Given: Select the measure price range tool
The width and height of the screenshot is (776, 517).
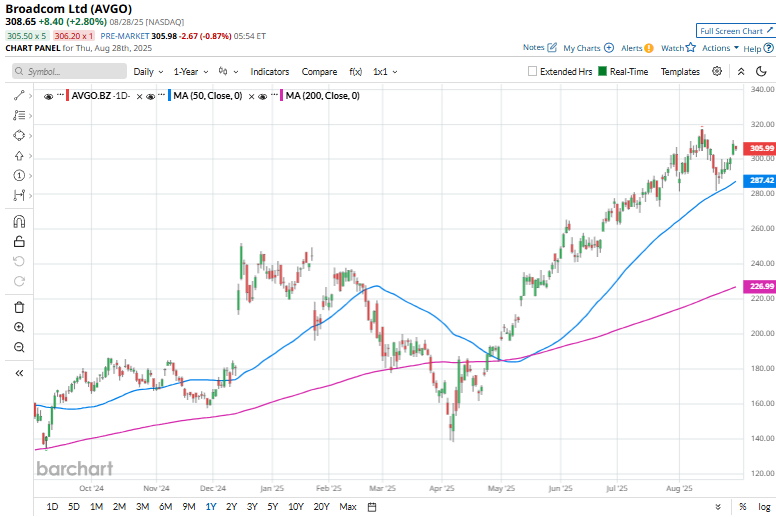Looking at the screenshot, I should point(19,195).
